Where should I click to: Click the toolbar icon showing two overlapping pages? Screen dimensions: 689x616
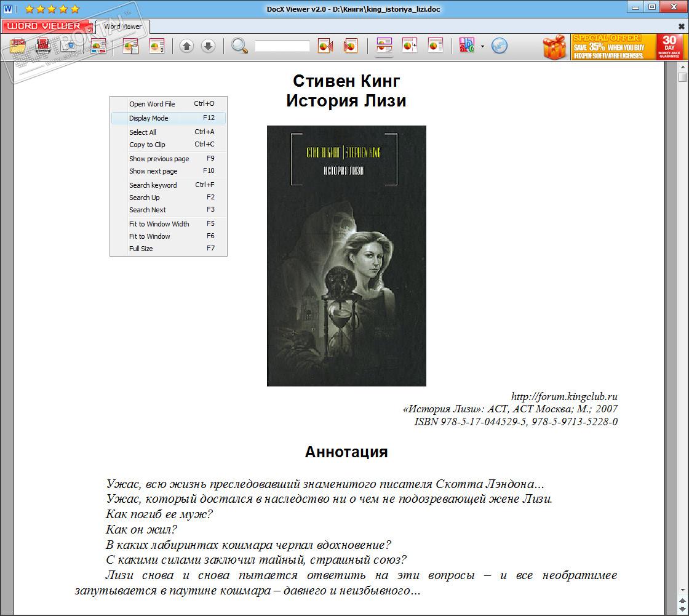pyautogui.click(x=130, y=46)
